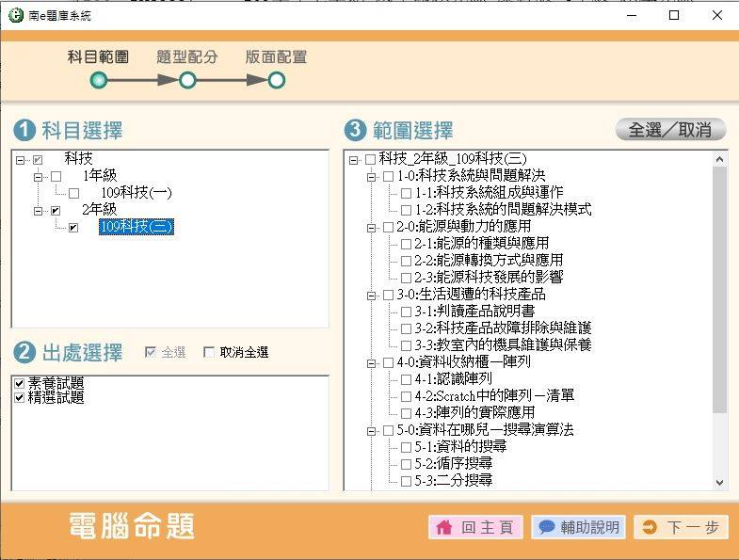Click the disabled 全選 checkbox
Image resolution: width=739 pixels, height=560 pixels.
click(x=151, y=352)
